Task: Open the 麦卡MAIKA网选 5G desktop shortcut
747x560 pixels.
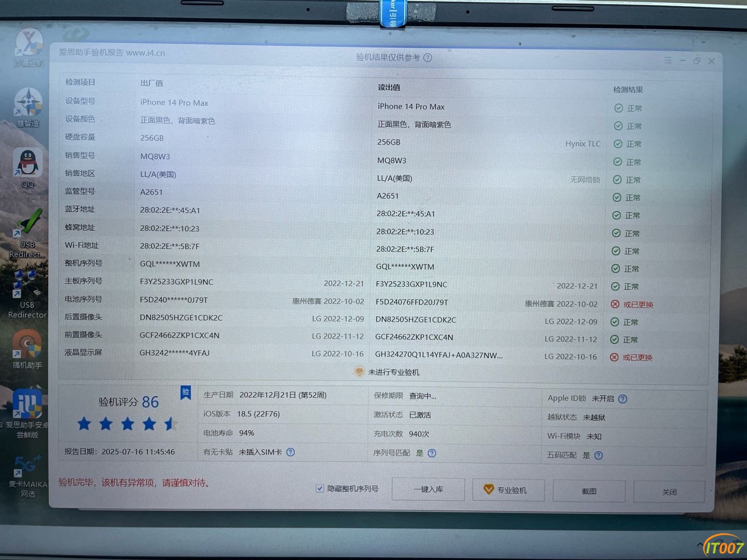Action: (27, 475)
